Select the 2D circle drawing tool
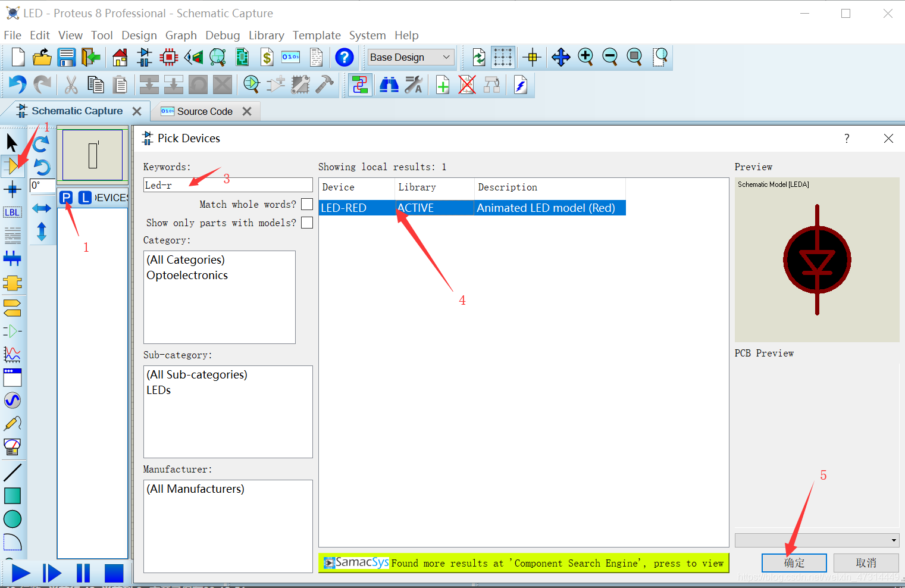The image size is (905, 588). [x=12, y=519]
